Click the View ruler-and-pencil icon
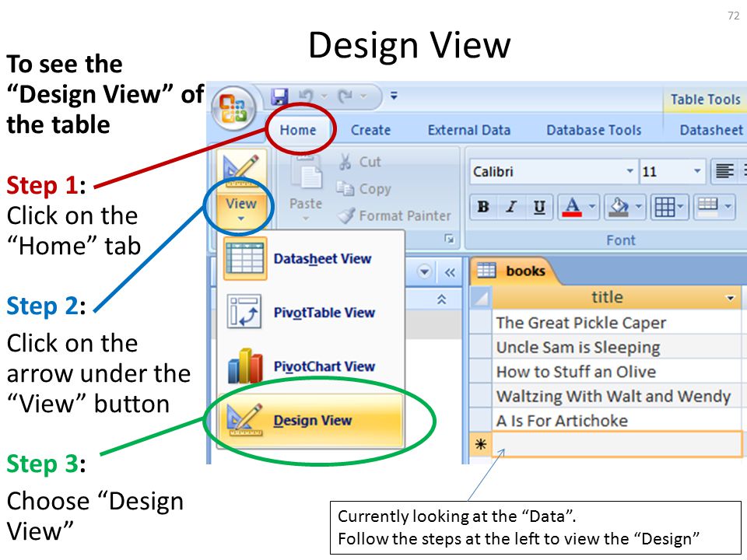The width and height of the screenshot is (747, 560). pos(241,172)
